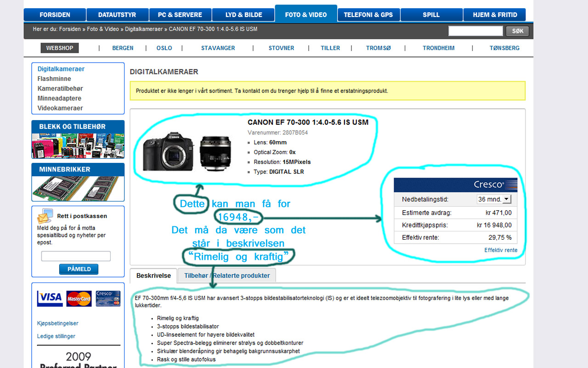The image size is (588, 368).
Task: Choose the TROMSØ store link
Action: coord(379,48)
